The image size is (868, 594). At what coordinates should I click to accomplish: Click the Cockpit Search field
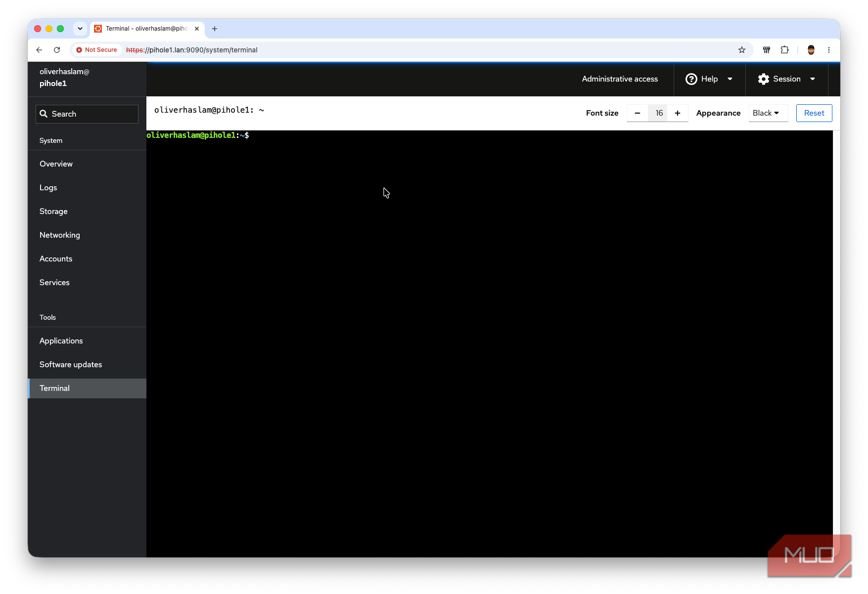tap(87, 114)
